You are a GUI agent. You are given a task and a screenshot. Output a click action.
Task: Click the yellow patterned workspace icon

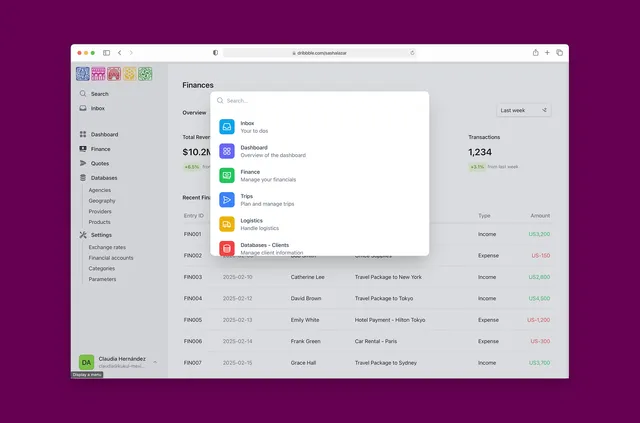coord(129,74)
